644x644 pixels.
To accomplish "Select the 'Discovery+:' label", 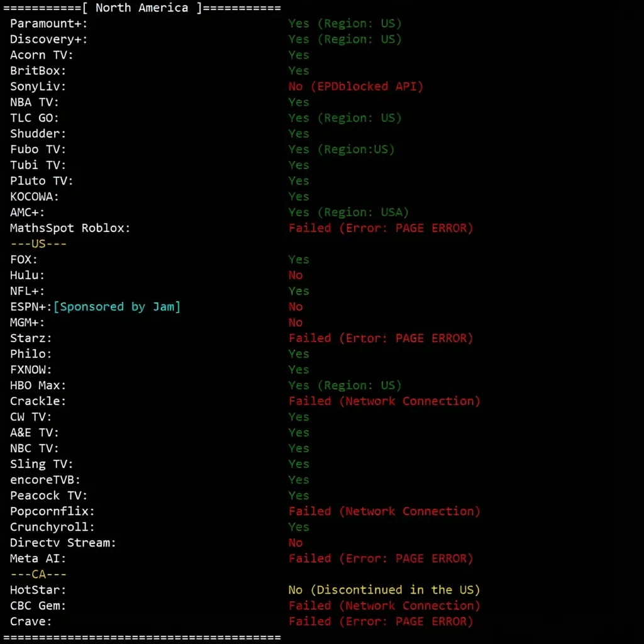I will click(x=49, y=40).
